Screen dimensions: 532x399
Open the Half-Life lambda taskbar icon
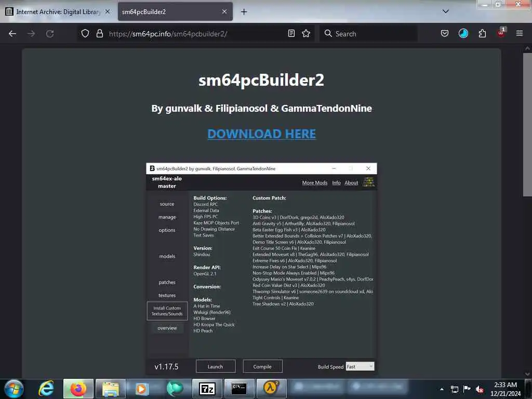pyautogui.click(x=271, y=389)
